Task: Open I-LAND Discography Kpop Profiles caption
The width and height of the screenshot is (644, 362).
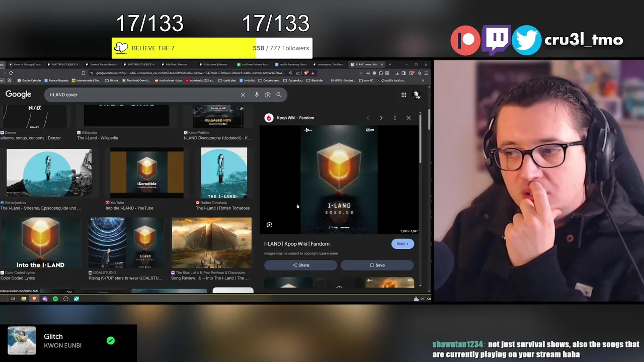Action: 217,138
